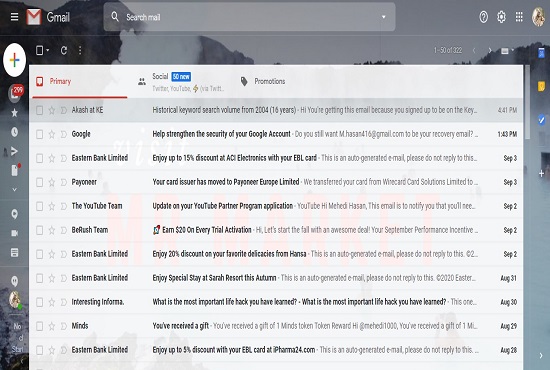This screenshot has width=550, height=370.
Task: Open the Payoneer Europe Limited card email
Action: pos(276,182)
